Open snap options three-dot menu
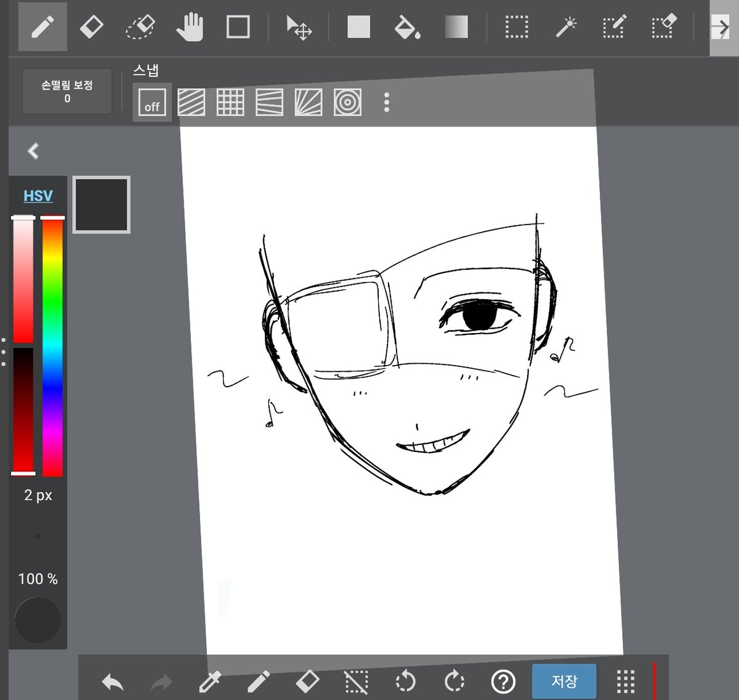 click(x=387, y=102)
